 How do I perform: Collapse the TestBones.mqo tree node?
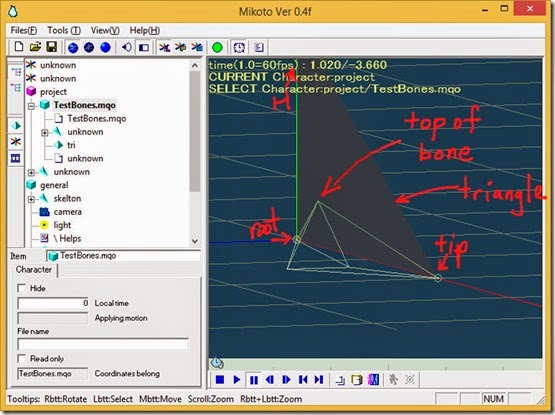(x=31, y=106)
